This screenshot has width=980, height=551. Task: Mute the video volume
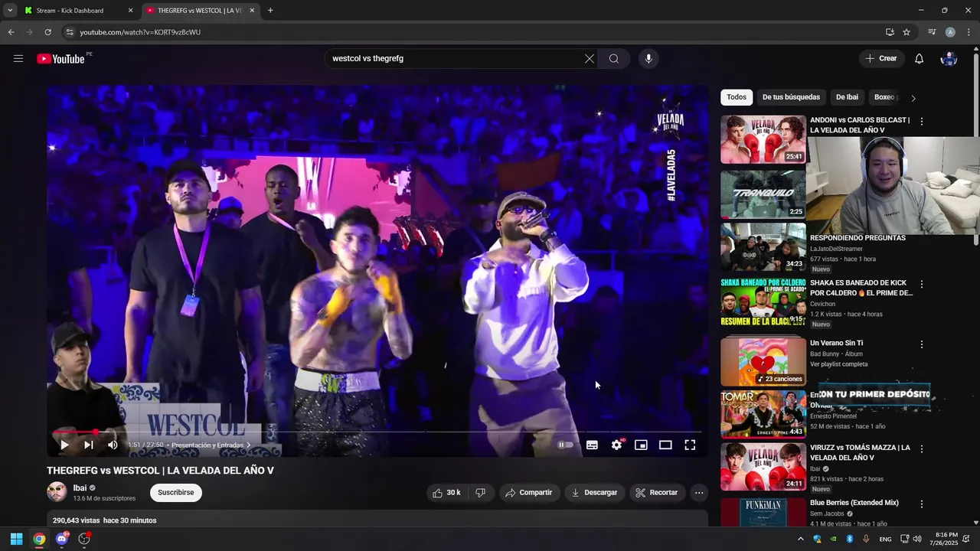coord(113,445)
